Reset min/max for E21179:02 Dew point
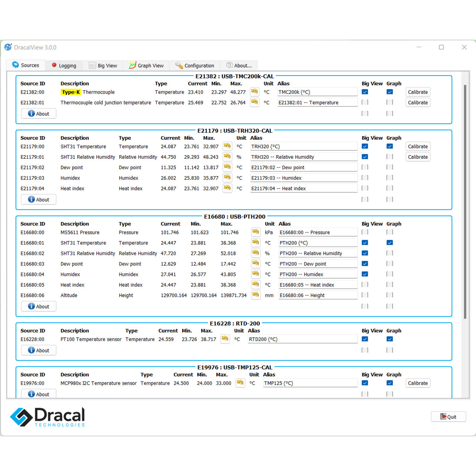 227,167
